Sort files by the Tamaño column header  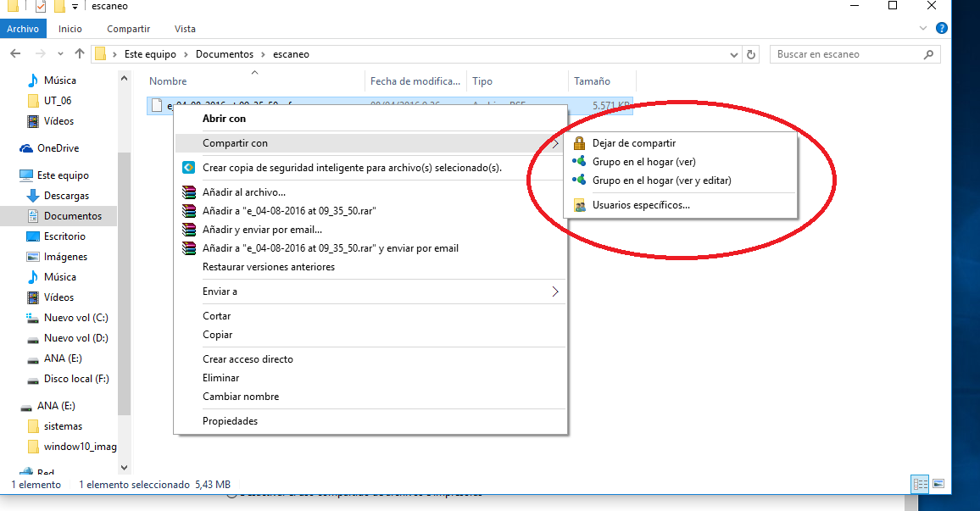click(592, 81)
